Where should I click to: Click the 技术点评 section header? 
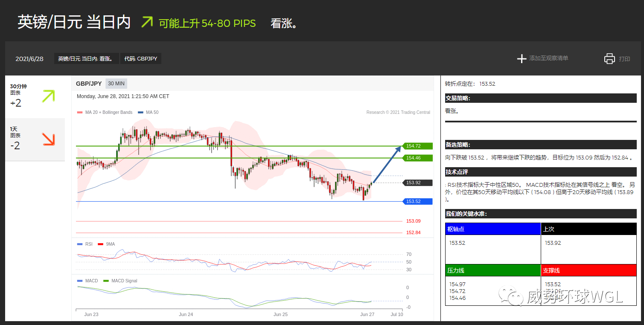[541, 172]
